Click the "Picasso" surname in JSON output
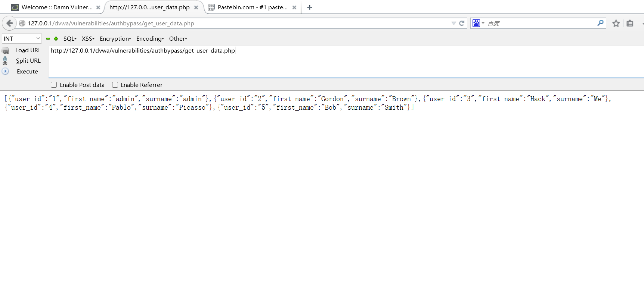644x304 pixels. [x=192, y=107]
